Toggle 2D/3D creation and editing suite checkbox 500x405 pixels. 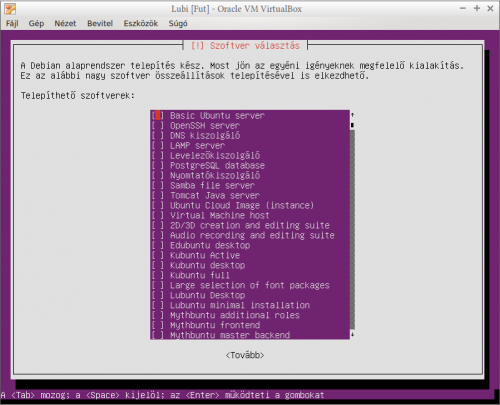tap(158, 226)
